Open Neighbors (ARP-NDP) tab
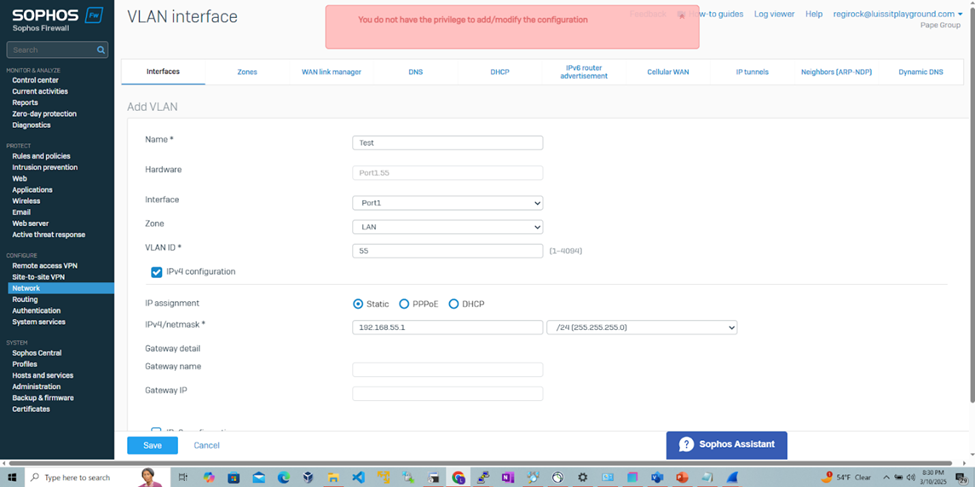Image resolution: width=975 pixels, height=487 pixels. click(836, 72)
